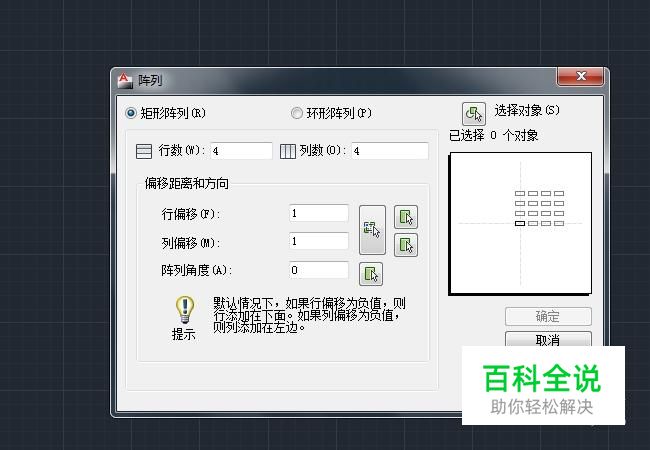This screenshot has width=650, height=450.
Task: Click the array preview thumbnail
Action: [521, 223]
